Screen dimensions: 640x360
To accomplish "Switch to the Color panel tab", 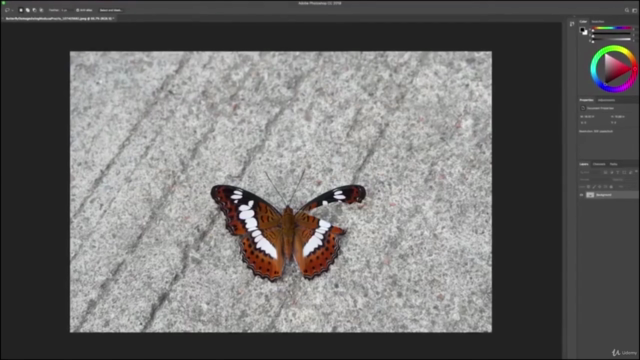I will (x=583, y=22).
